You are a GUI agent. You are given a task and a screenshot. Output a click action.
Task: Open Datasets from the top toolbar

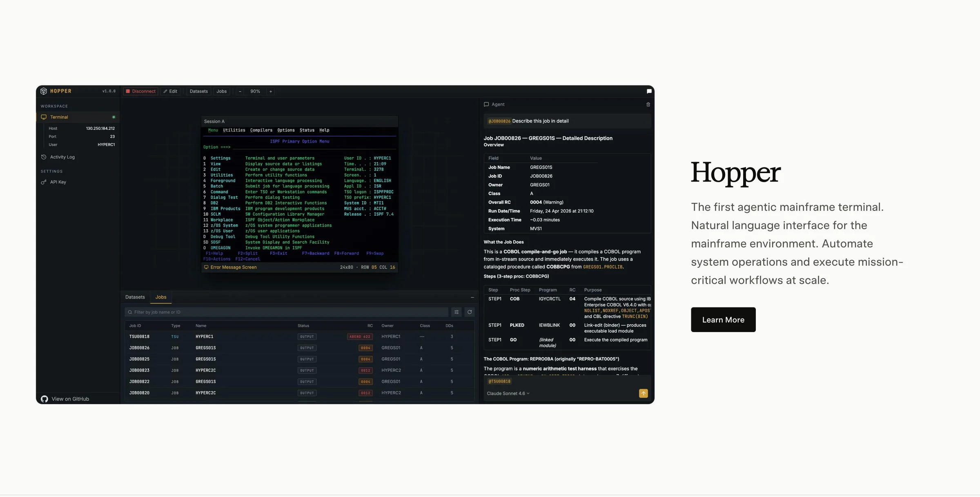click(198, 91)
